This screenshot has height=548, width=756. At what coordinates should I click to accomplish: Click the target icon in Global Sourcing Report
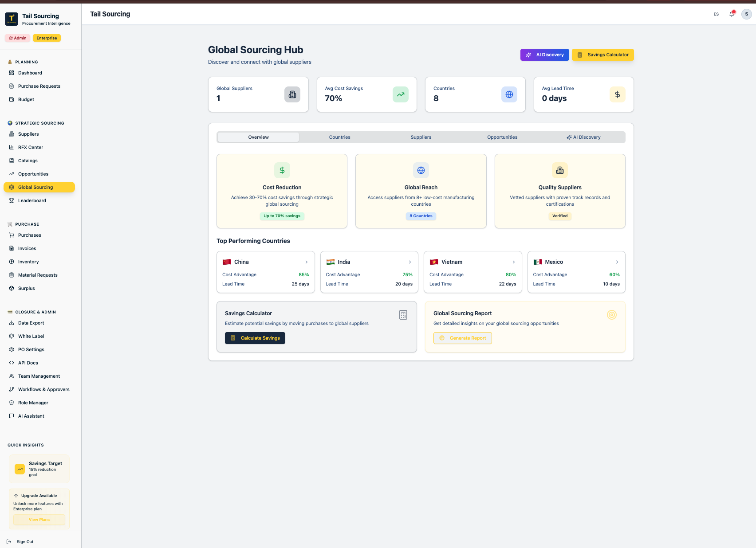point(612,315)
